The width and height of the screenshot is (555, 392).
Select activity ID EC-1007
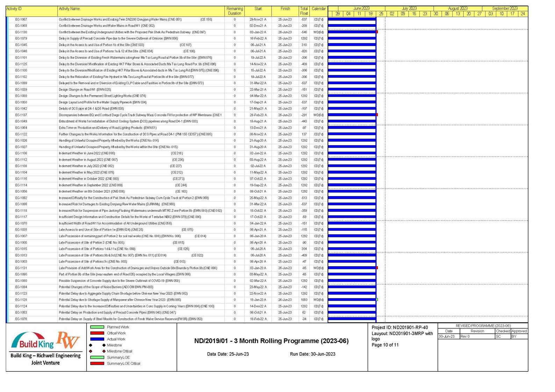(x=21, y=236)
